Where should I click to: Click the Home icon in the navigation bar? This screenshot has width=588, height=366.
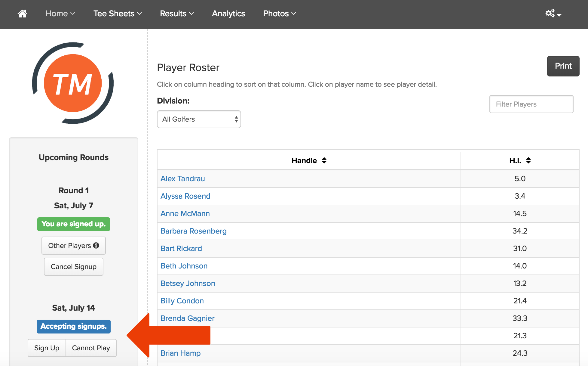point(22,14)
